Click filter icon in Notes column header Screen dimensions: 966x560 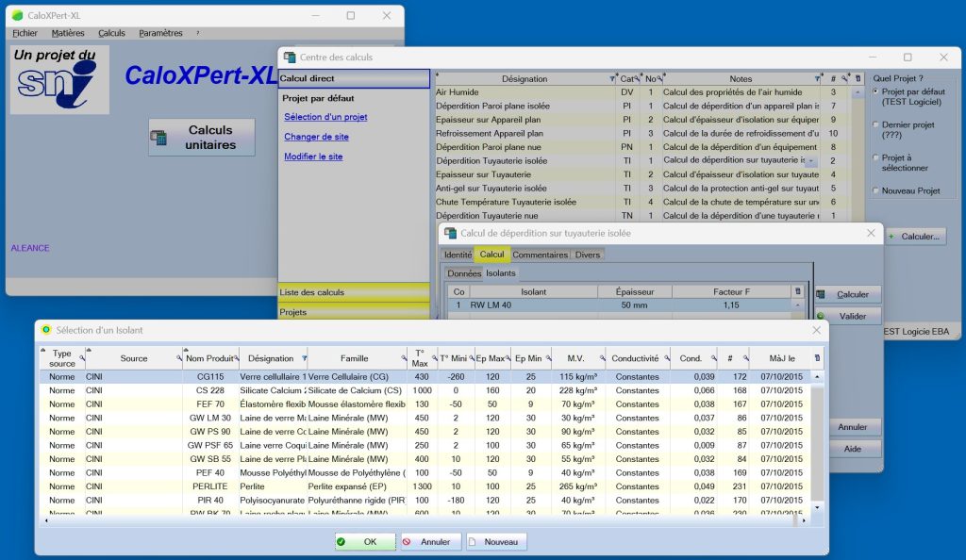tap(817, 79)
